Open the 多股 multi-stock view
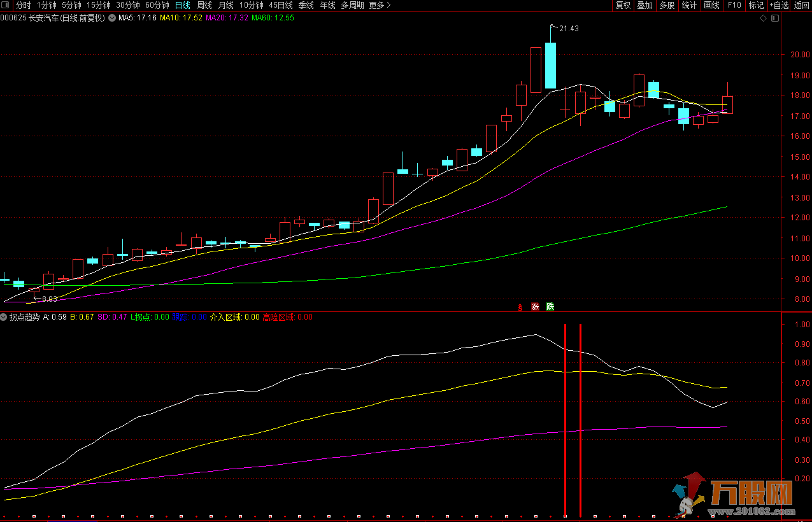 coord(667,5)
